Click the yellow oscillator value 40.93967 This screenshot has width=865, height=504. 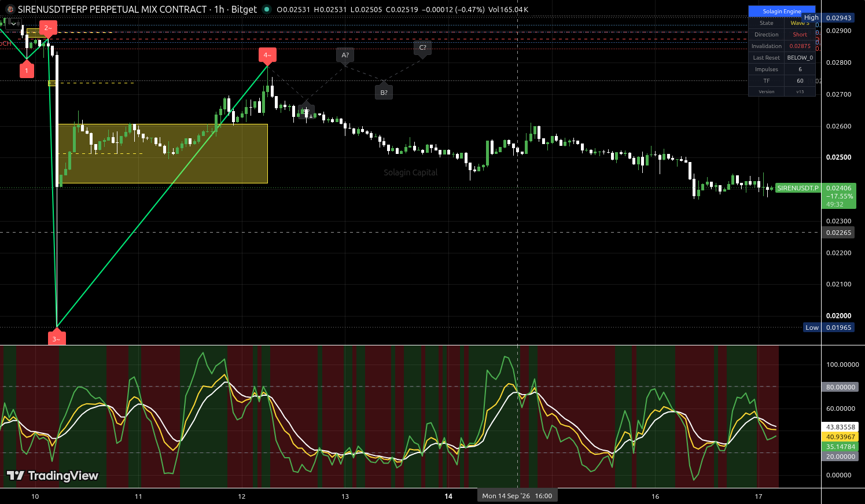click(x=840, y=437)
